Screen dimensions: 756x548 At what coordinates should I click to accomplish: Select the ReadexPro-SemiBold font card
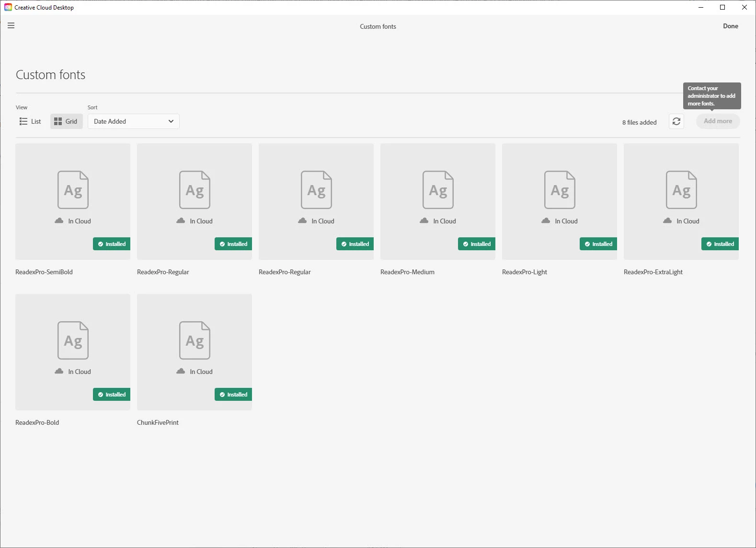[x=73, y=202]
